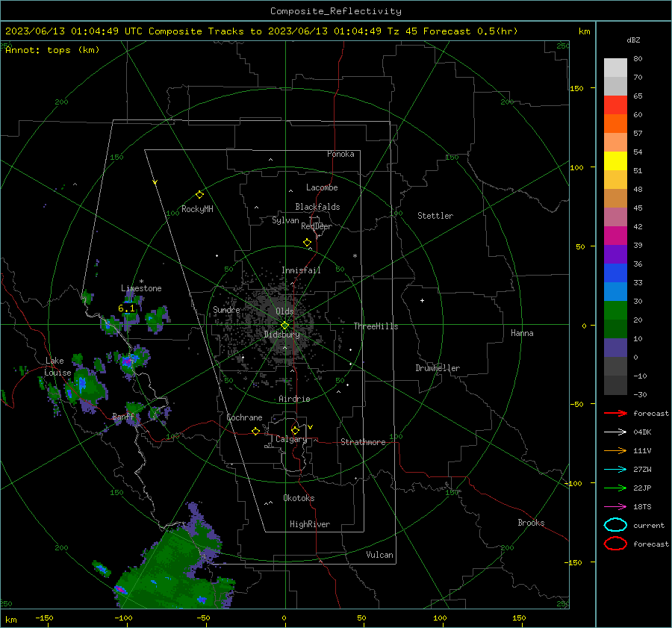Click the asterisk marker east of Innisfail

pos(355,256)
